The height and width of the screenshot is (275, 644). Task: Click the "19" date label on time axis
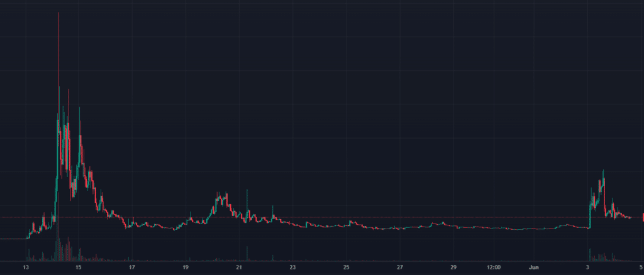tap(186, 267)
